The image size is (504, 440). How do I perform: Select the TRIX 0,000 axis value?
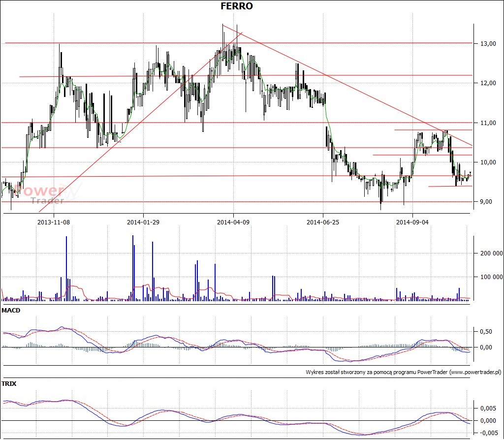(x=488, y=421)
